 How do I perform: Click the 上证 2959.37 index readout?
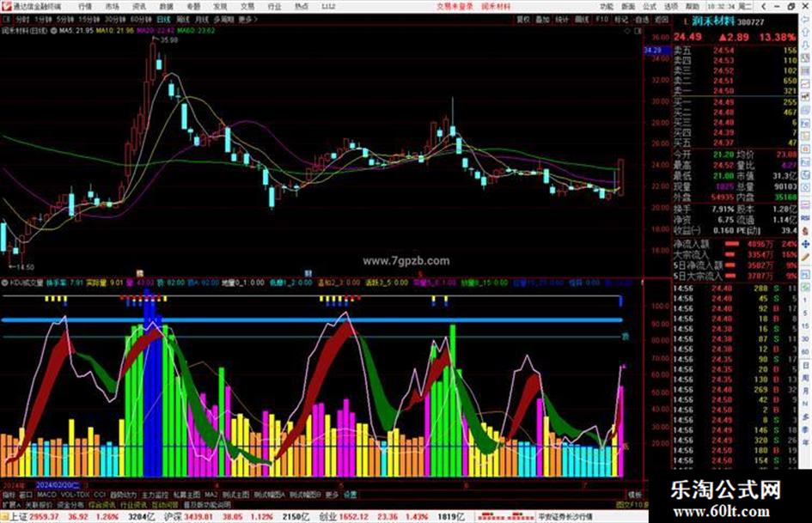pyautogui.click(x=34, y=516)
